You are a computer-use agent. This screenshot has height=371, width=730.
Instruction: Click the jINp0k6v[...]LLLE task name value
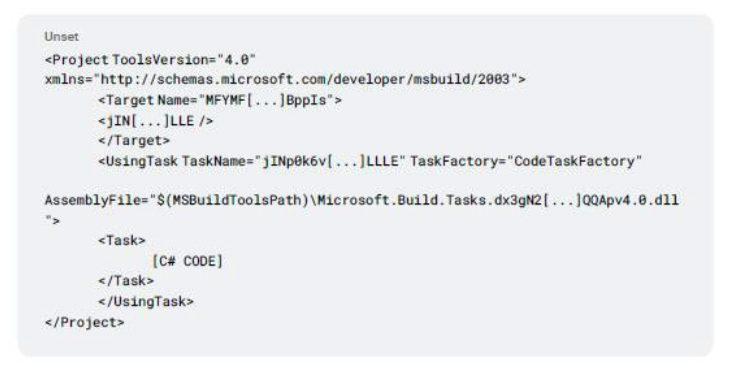[x=330, y=161]
